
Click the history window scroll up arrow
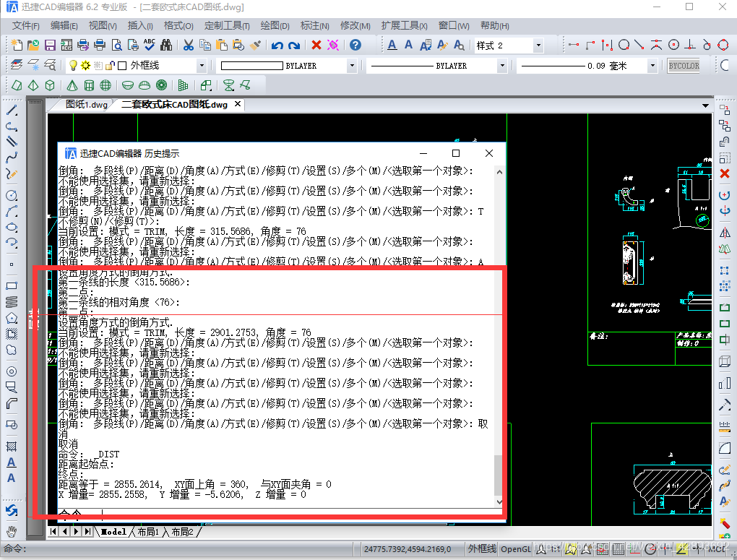[x=499, y=172]
